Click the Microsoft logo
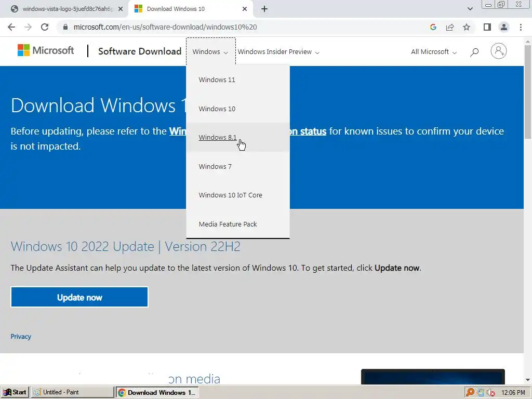The height and width of the screenshot is (399, 532). (46, 50)
